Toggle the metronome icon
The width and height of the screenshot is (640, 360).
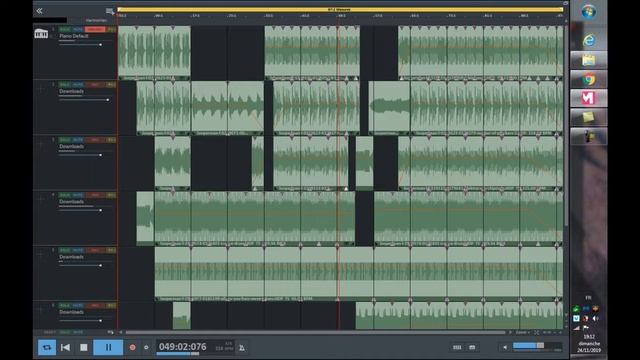(242, 348)
